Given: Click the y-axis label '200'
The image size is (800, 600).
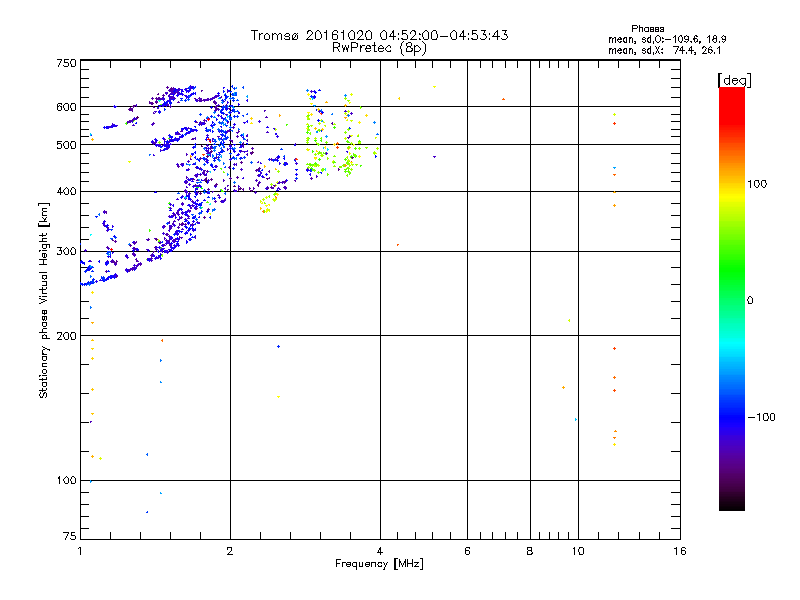Looking at the screenshot, I should pyautogui.click(x=66, y=336).
